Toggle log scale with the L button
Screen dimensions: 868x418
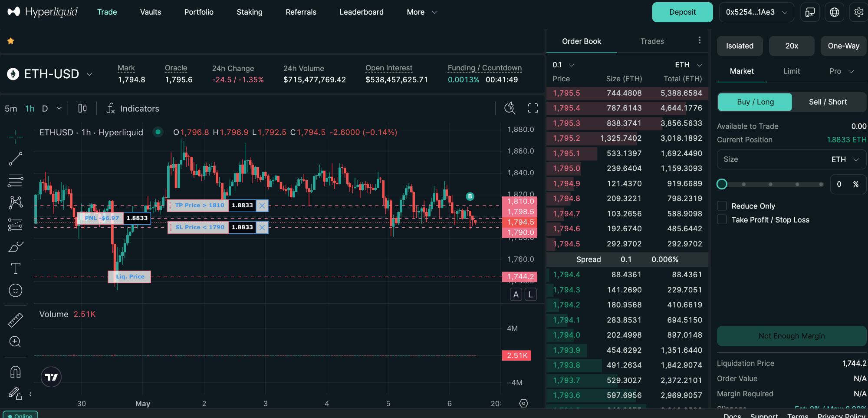530,295
